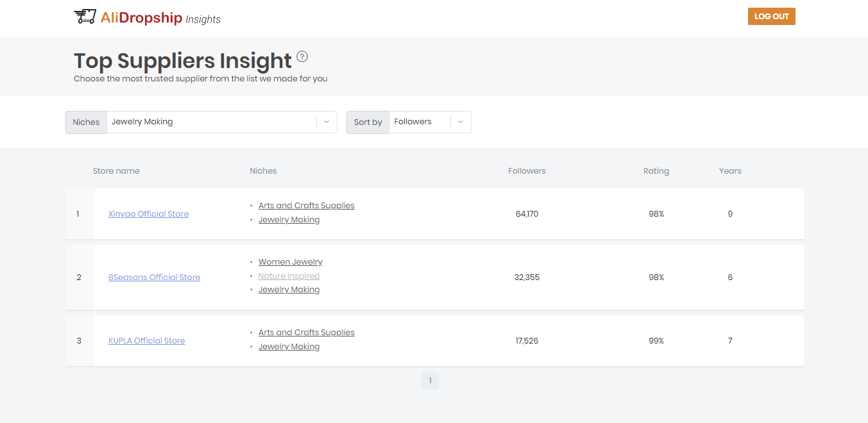Viewport: 868px width, 423px height.
Task: Open the Sort by dropdown chevron
Action: 461,122
